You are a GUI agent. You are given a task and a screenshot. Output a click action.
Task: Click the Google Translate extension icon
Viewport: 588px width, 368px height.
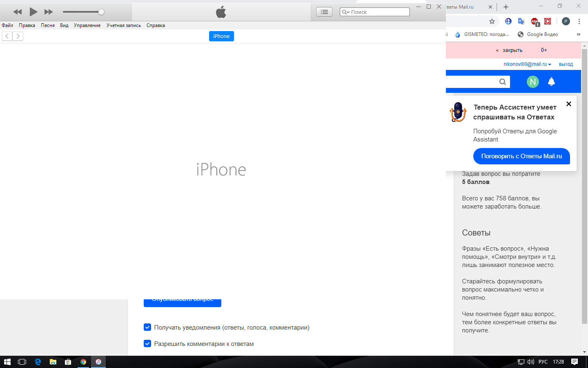pos(521,21)
